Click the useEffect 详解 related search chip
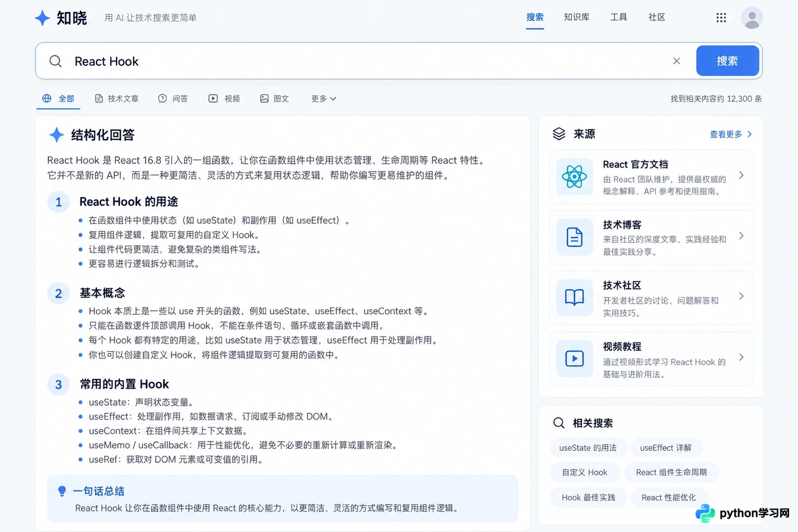 point(666,448)
